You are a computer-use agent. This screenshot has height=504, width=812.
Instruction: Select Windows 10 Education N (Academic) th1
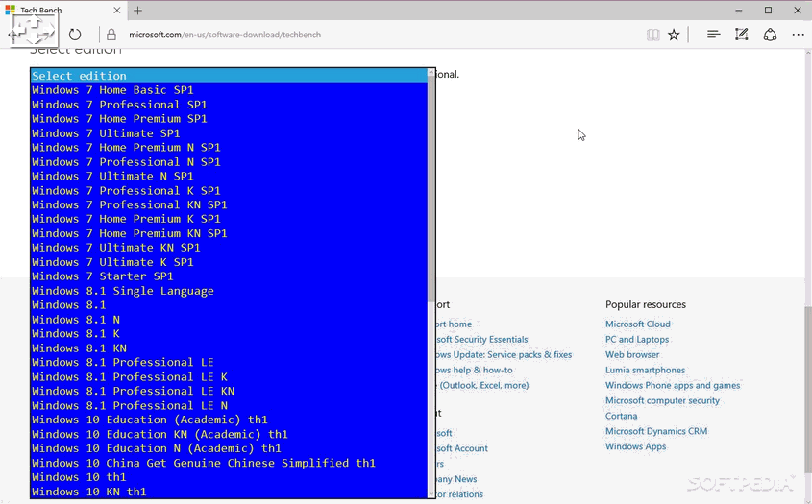point(229,448)
